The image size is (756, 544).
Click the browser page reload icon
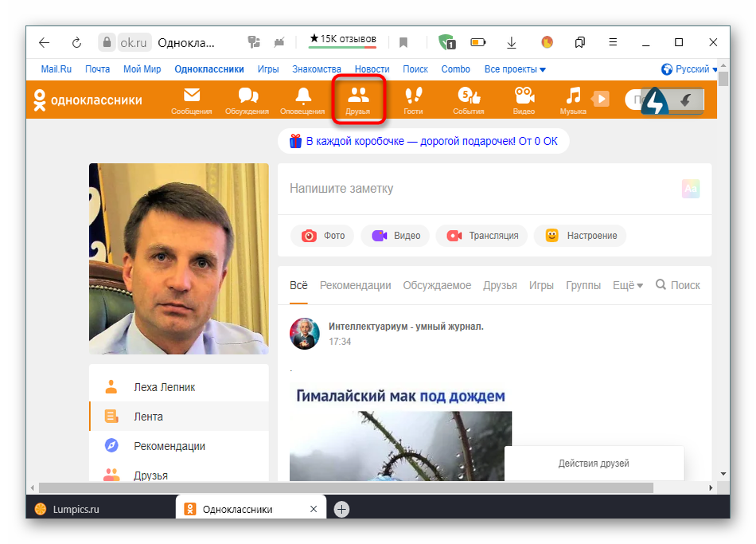click(76, 43)
